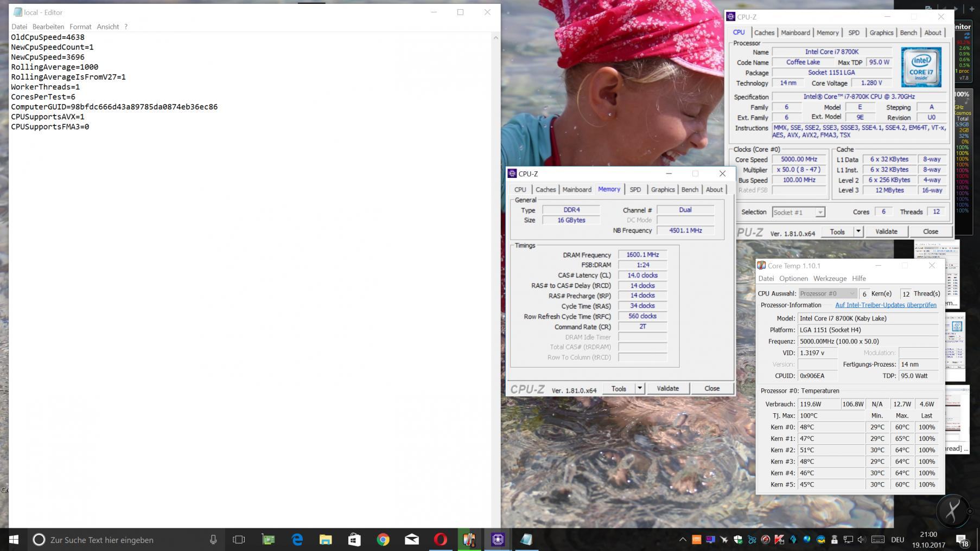The height and width of the screenshot is (551, 980).
Task: Open the Bearbeiten menu in Editor
Action: 48,27
